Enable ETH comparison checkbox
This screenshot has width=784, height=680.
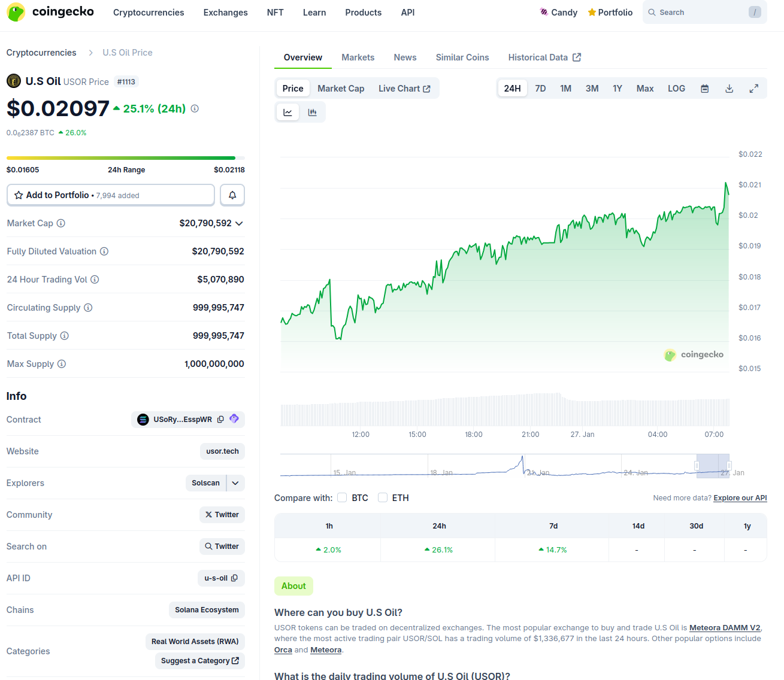(383, 497)
